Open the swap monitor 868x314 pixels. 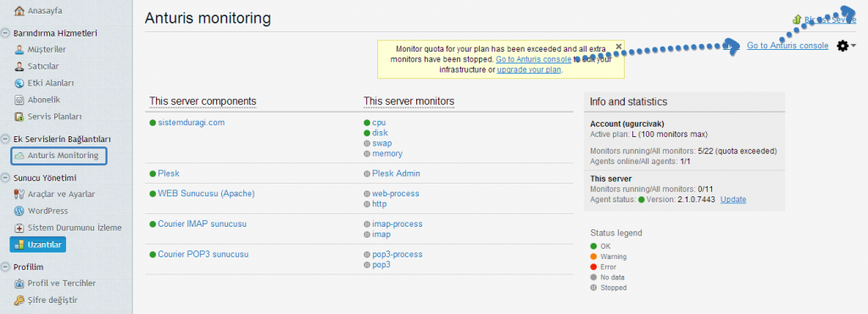[382, 143]
